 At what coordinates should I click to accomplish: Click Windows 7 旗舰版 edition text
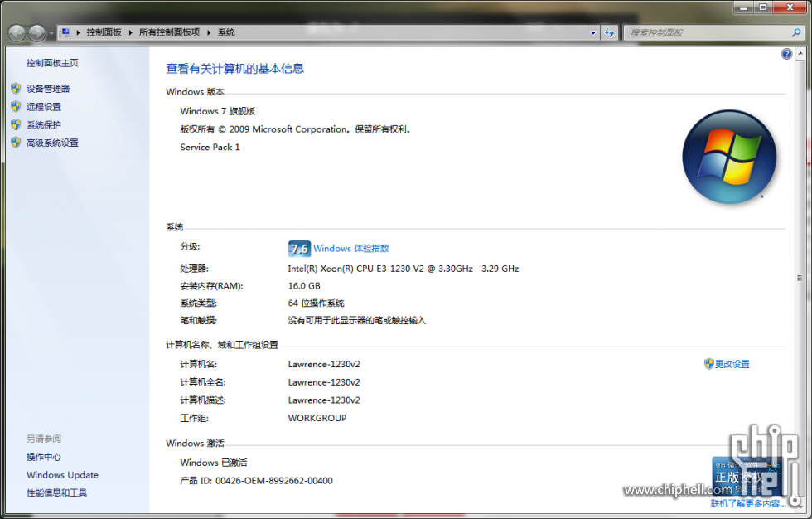click(x=217, y=111)
